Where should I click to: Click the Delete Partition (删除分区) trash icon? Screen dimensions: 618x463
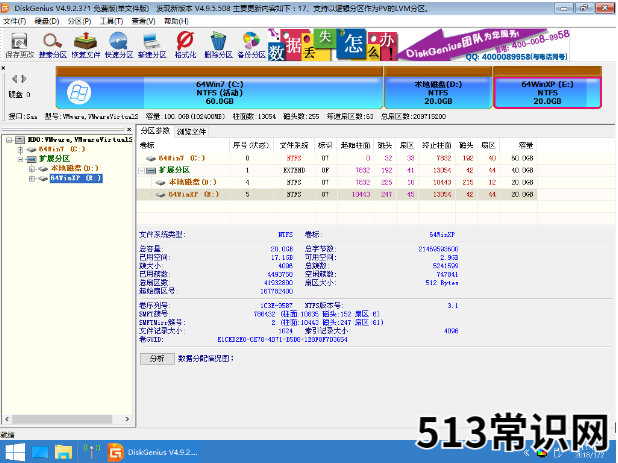[x=218, y=45]
